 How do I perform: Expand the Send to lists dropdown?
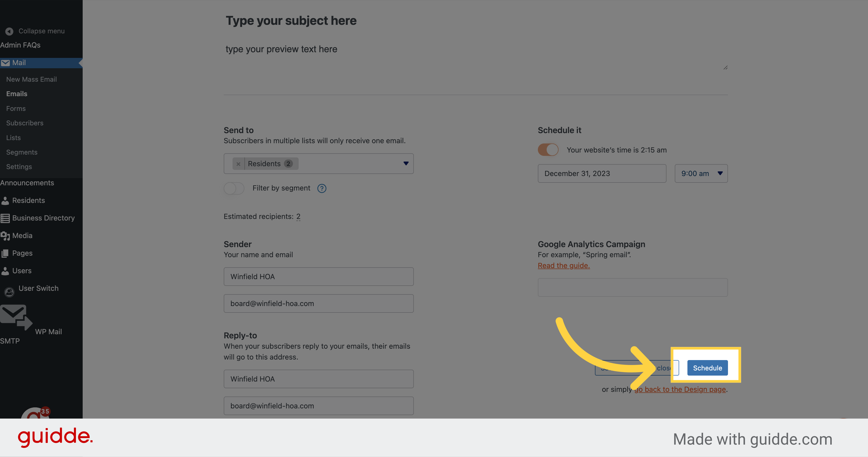(406, 164)
